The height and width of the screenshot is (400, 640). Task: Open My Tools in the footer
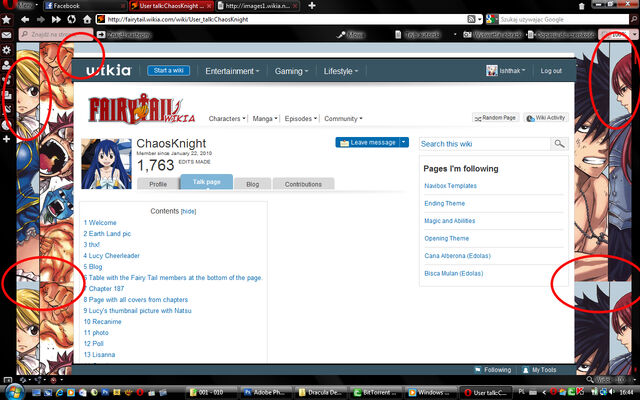[540, 370]
